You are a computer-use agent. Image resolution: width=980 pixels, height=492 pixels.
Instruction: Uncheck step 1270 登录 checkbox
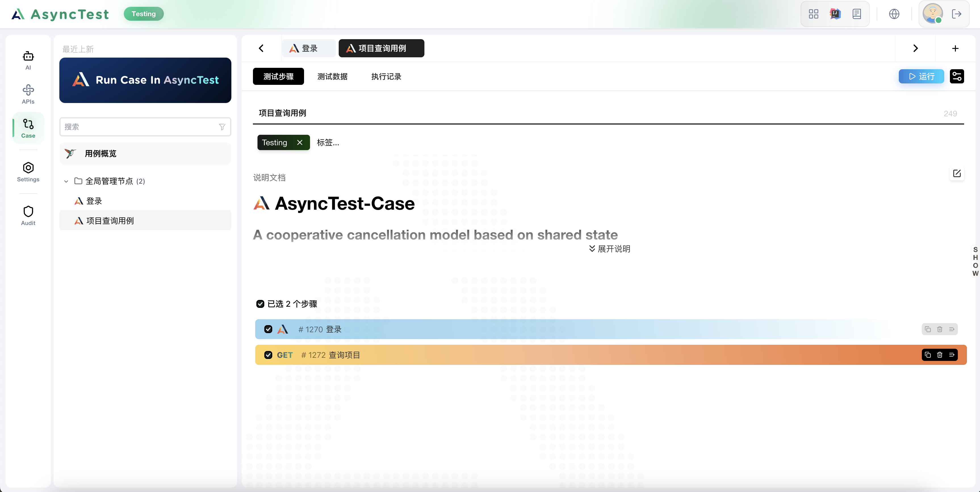click(x=268, y=329)
